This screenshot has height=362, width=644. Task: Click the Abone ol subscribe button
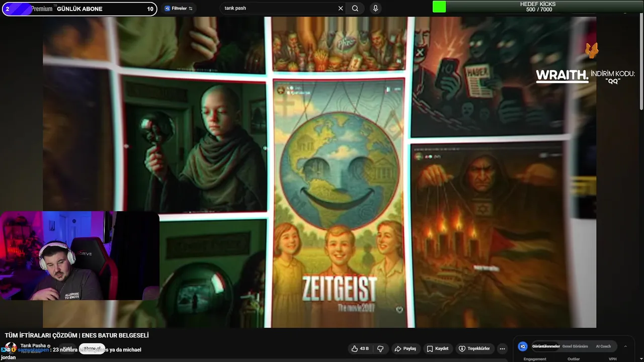[x=92, y=349]
